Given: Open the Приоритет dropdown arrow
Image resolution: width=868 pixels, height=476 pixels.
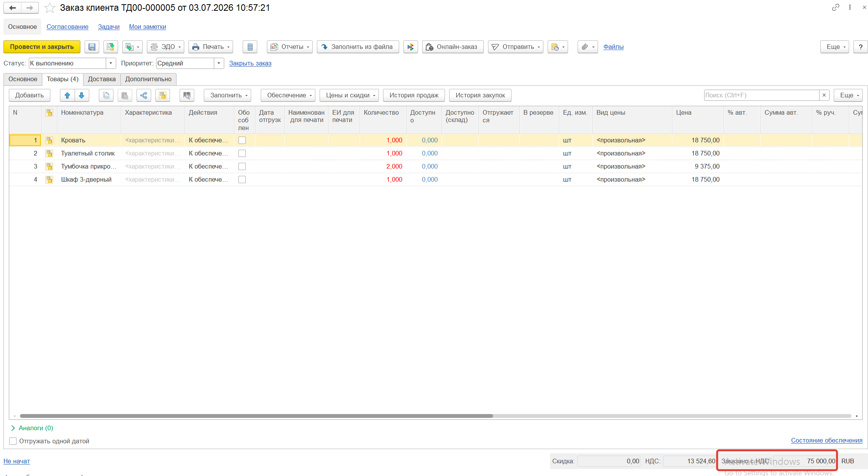Looking at the screenshot, I should pos(219,63).
